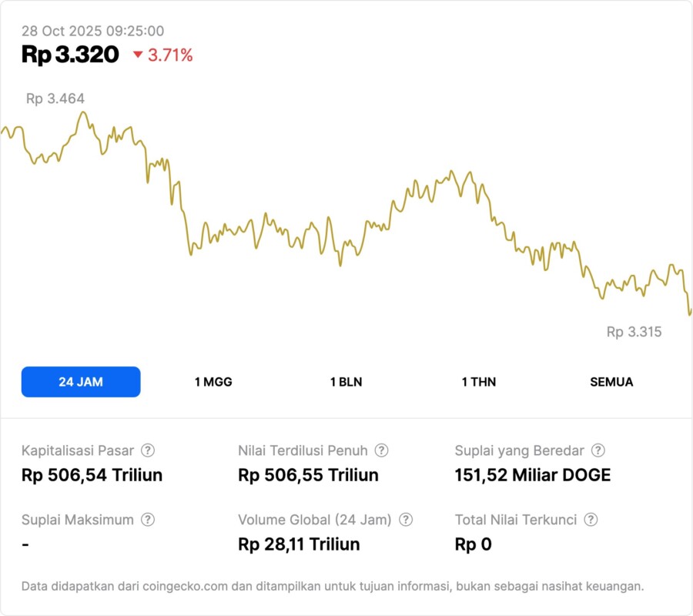Show 1 THN price history
Image resolution: width=693 pixels, height=616 pixels.
coord(479,382)
